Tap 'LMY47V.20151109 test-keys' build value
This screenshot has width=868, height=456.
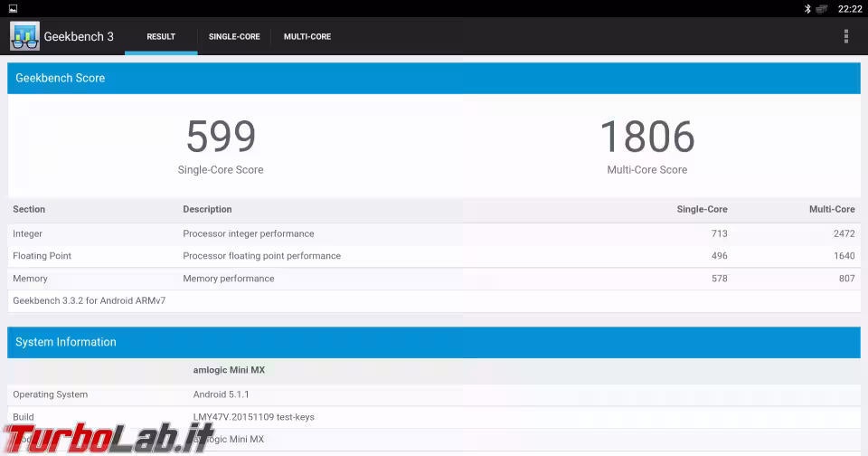(x=253, y=417)
